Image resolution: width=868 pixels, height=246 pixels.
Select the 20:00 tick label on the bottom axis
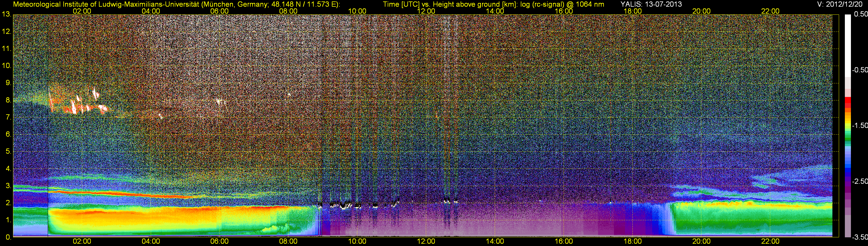pyautogui.click(x=701, y=241)
